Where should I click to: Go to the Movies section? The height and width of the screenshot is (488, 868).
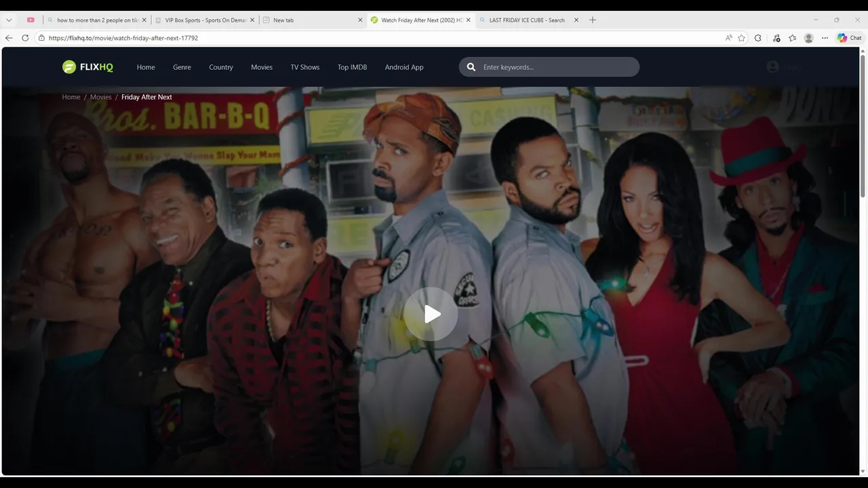[x=262, y=67]
